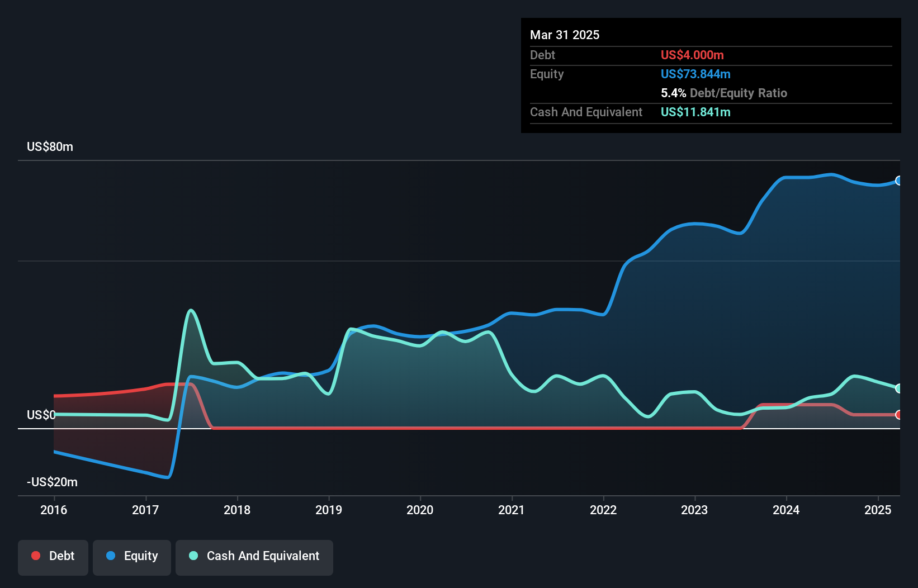
Task: Toggle the Equity series in legend
Action: (132, 557)
